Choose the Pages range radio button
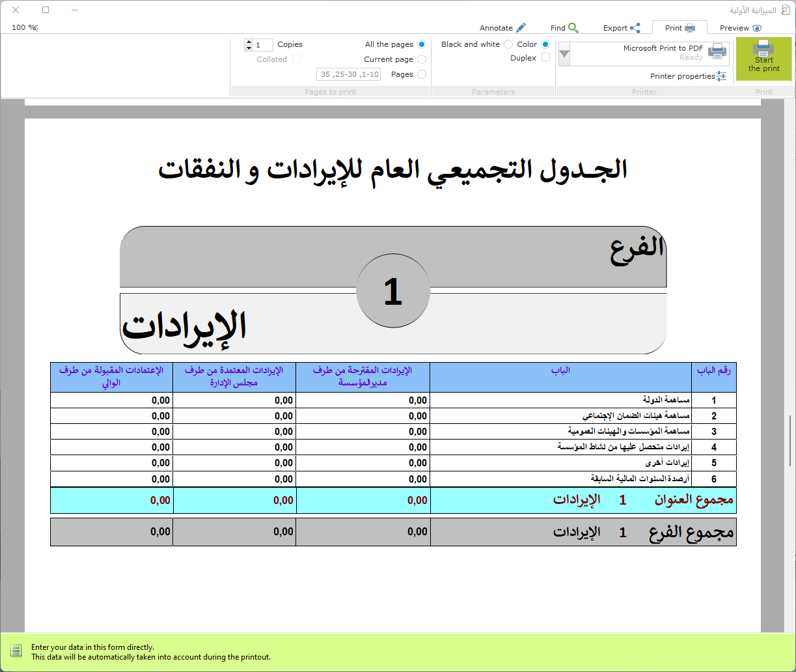Screen dimensions: 796x672 click(422, 74)
